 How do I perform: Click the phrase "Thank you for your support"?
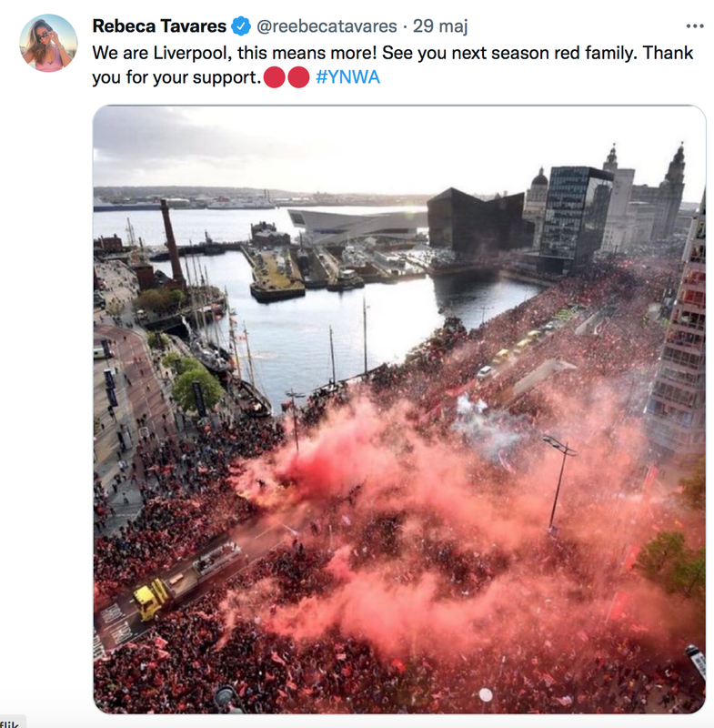pyautogui.click(x=393, y=65)
